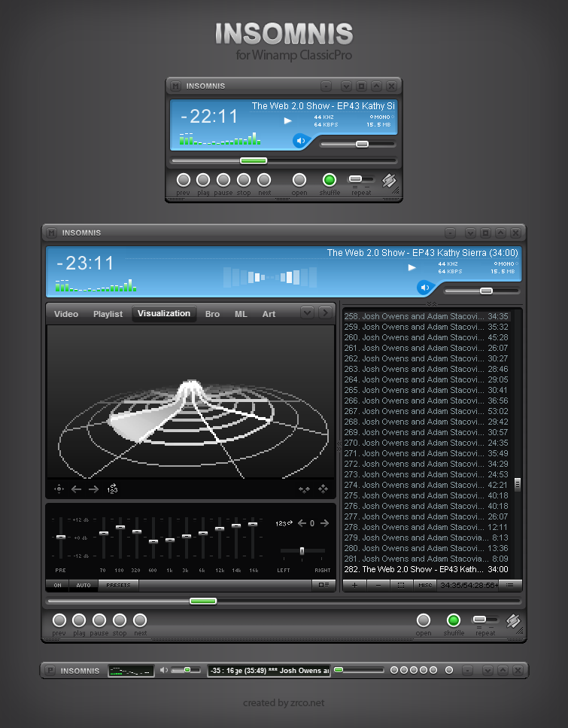
Task: Click the visualization expand four-arrows icon
Action: point(323,489)
